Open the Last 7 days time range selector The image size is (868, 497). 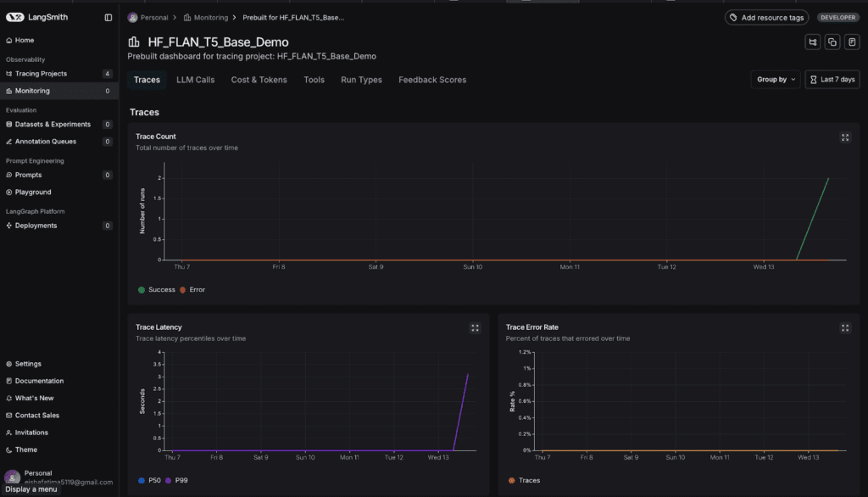pos(832,80)
